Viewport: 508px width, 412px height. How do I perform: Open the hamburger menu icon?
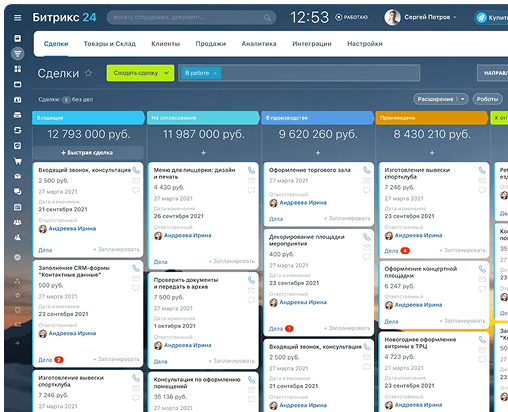pyautogui.click(x=18, y=18)
